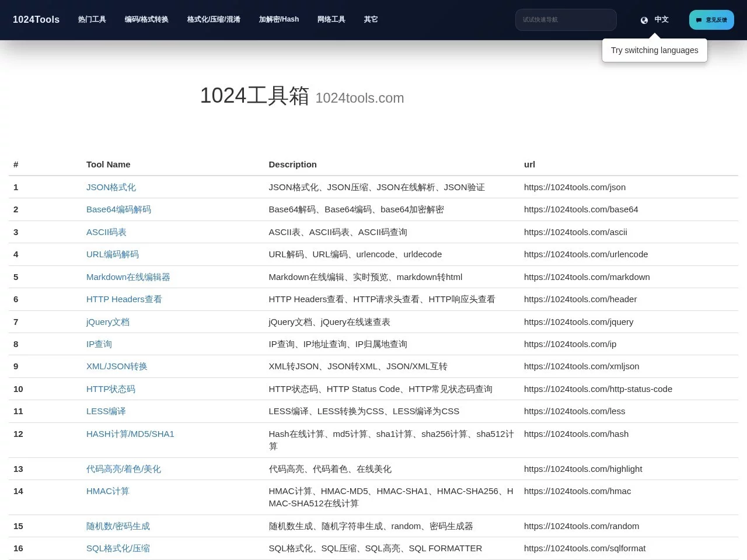Click the chat bubble icon on feedback button
This screenshot has height=560, width=747.
click(x=698, y=19)
